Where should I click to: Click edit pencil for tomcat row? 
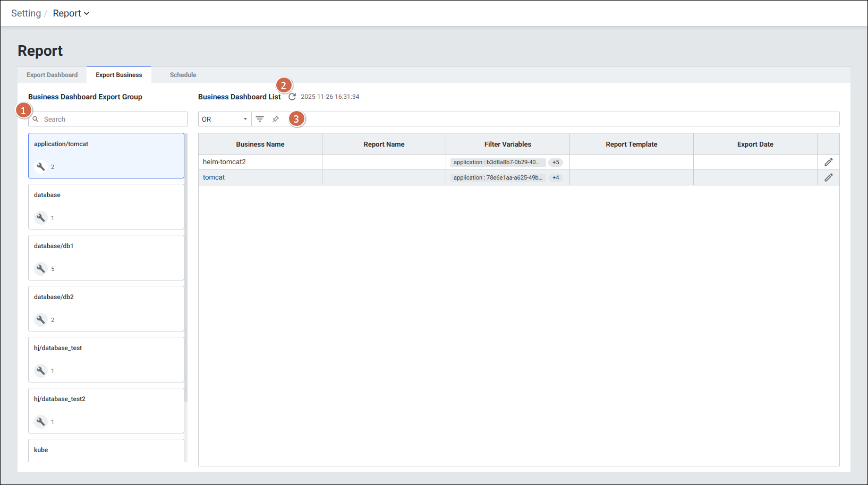828,177
